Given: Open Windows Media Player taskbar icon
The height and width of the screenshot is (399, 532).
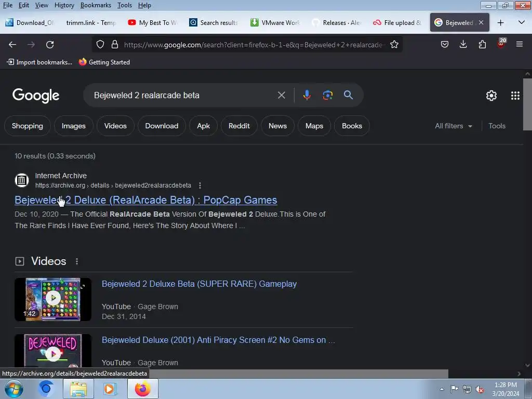Looking at the screenshot, I should [110, 389].
